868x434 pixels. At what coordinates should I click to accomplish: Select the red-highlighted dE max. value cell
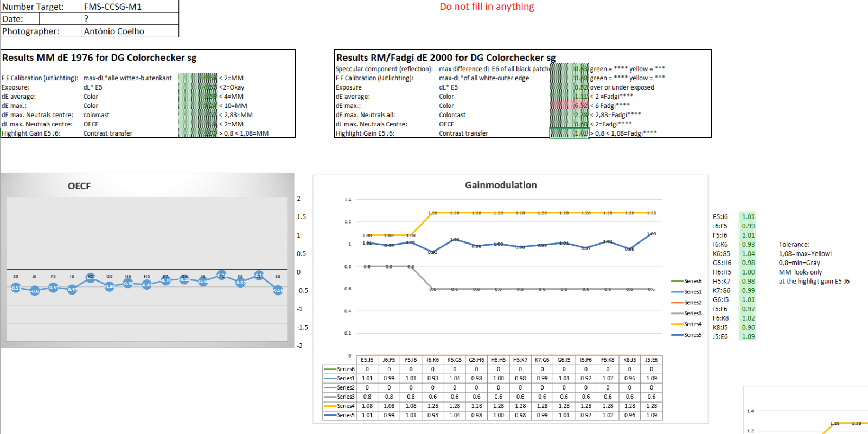pos(569,106)
